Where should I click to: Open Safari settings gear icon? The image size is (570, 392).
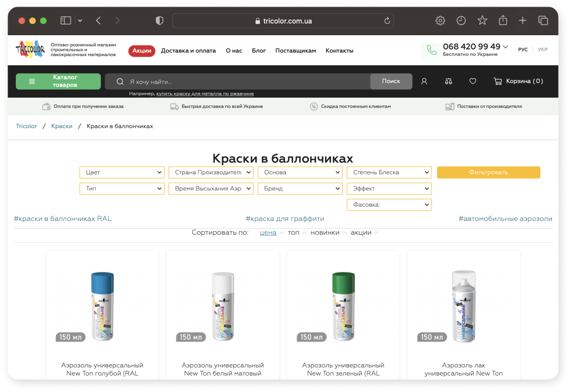coord(440,21)
